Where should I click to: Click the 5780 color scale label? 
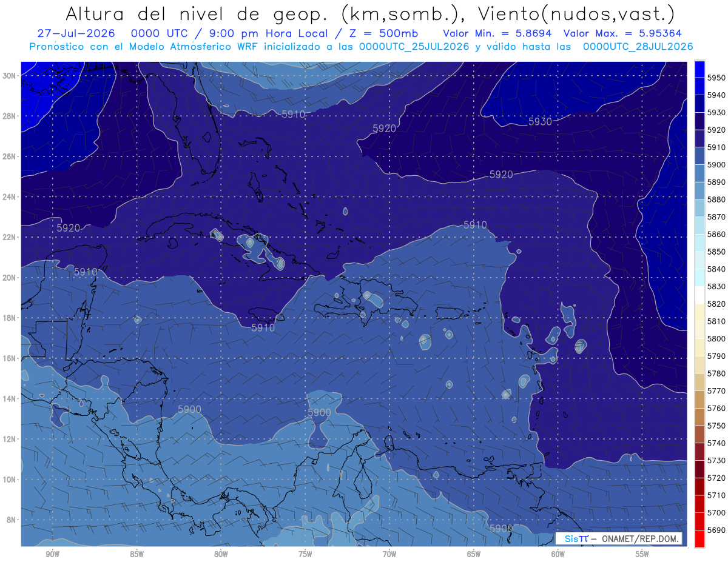pyautogui.click(x=716, y=373)
